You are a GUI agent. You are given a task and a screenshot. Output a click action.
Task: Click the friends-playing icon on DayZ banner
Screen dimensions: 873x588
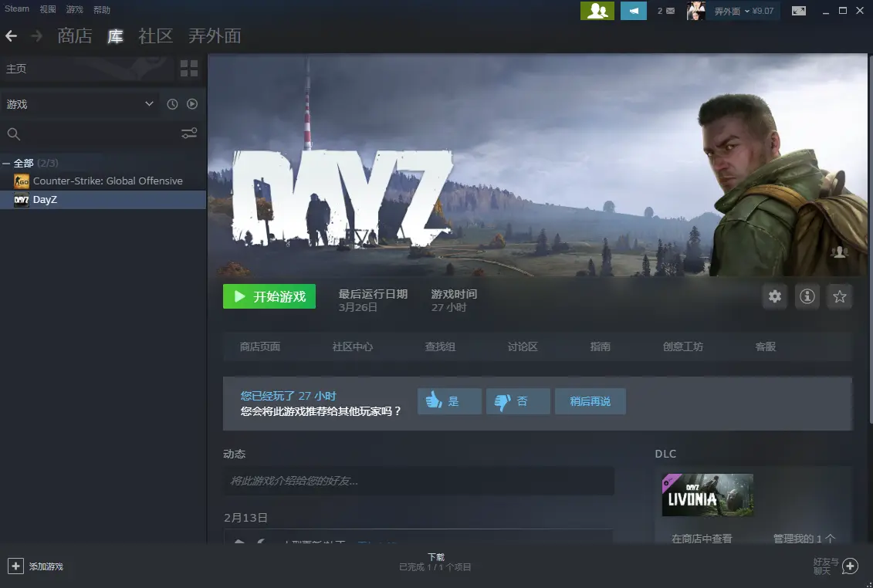click(x=839, y=252)
